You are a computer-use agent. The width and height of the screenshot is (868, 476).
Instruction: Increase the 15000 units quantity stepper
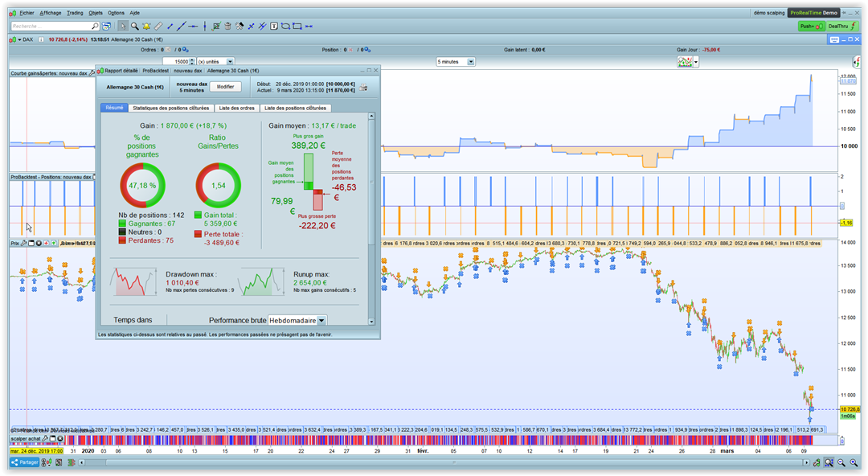[x=193, y=59]
